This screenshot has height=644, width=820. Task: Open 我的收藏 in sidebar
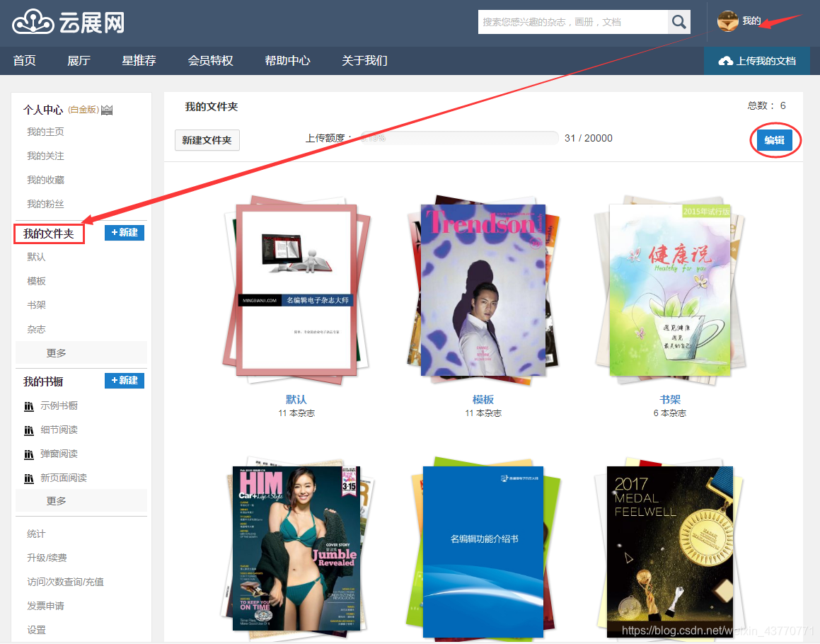45,180
